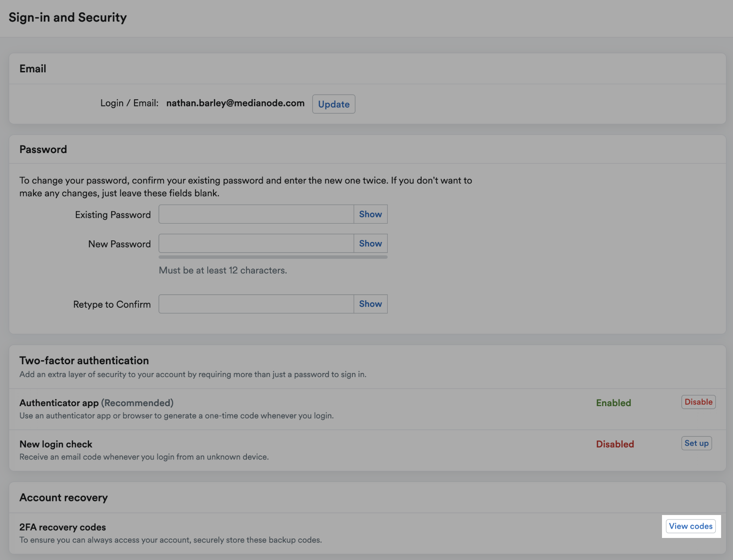The height and width of the screenshot is (560, 733).
Task: Disable the Authenticator app option
Action: tap(698, 402)
